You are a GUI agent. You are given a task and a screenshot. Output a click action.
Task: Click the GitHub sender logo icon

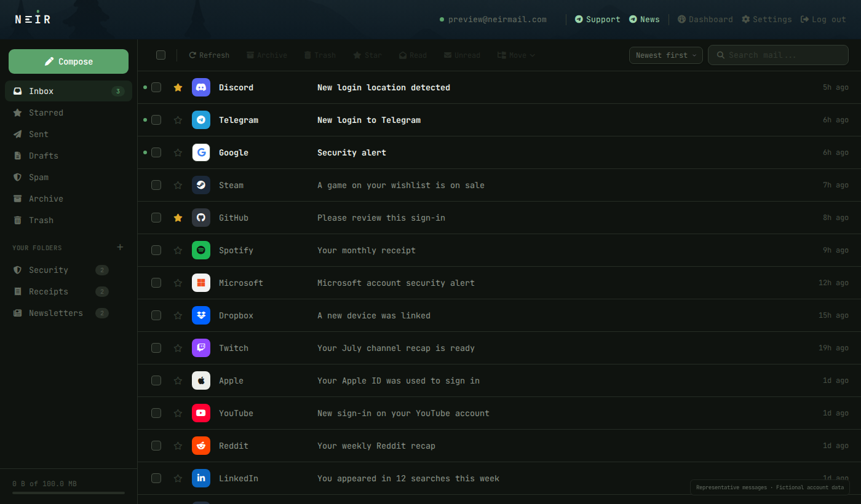(201, 218)
